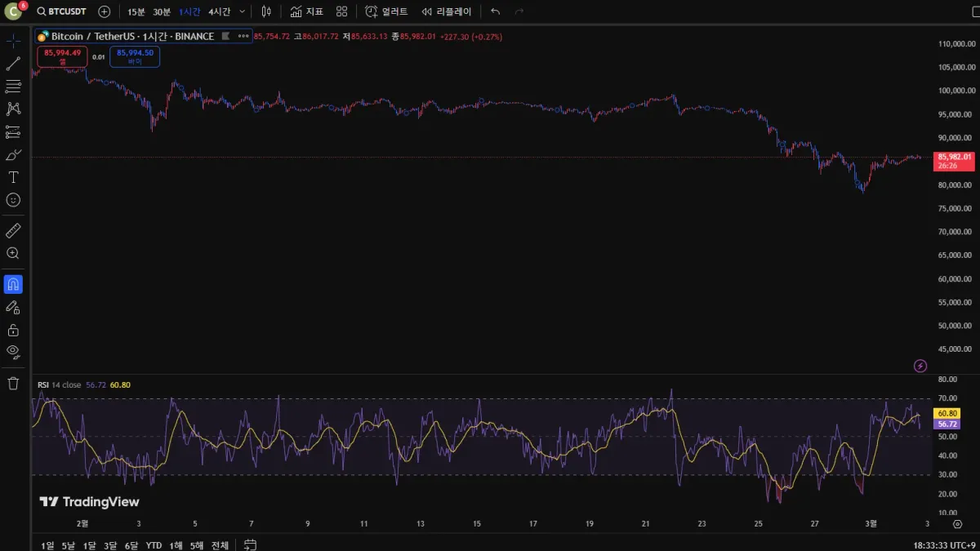Open the brush drawing tool
The height and width of the screenshot is (551, 980).
point(13,154)
